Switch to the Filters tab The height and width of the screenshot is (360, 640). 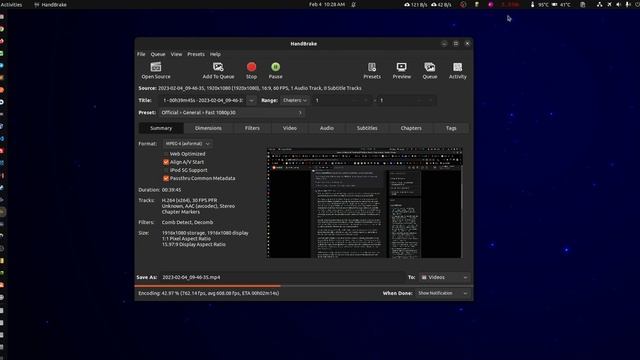(252, 128)
